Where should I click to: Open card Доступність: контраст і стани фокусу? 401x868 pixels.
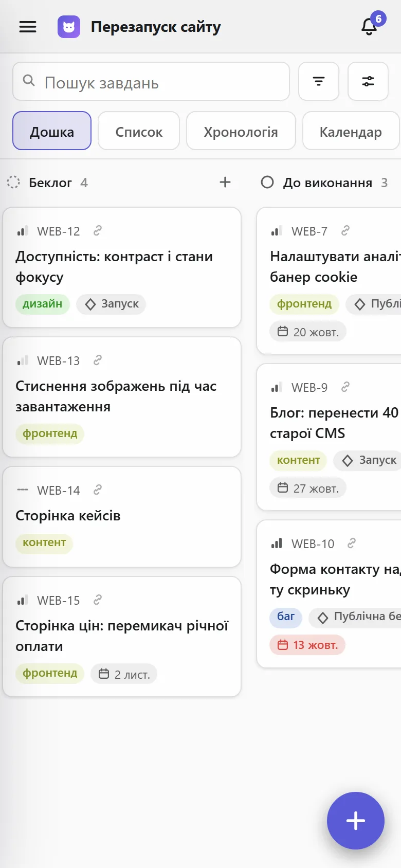click(x=122, y=267)
